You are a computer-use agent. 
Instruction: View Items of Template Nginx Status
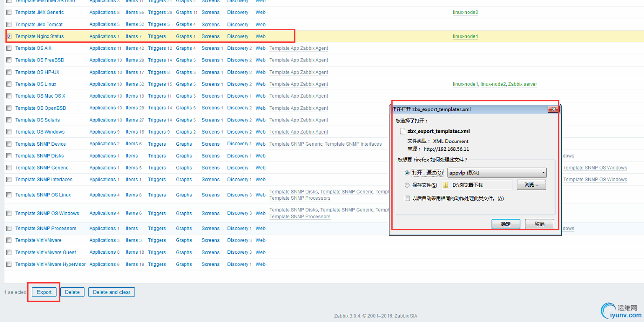(x=132, y=36)
